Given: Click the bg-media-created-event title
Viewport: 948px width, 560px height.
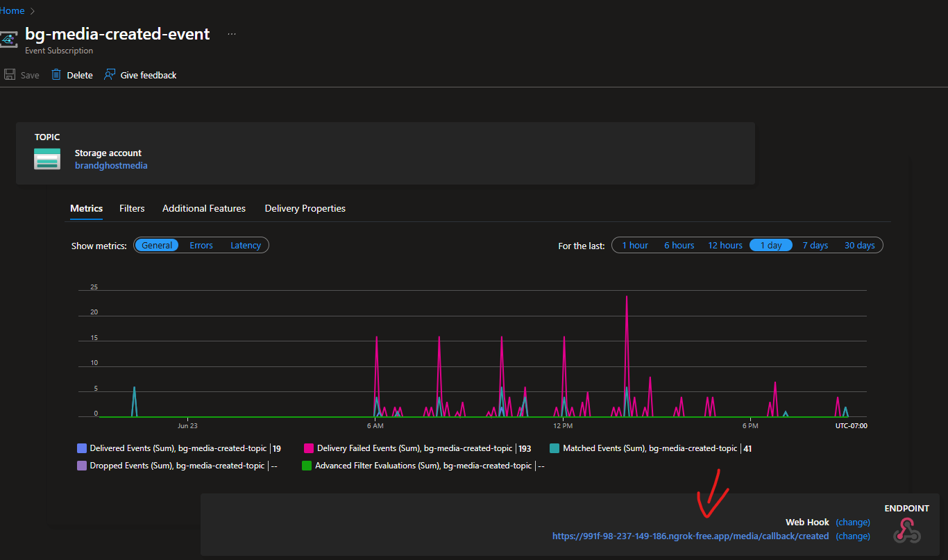Looking at the screenshot, I should tap(117, 33).
